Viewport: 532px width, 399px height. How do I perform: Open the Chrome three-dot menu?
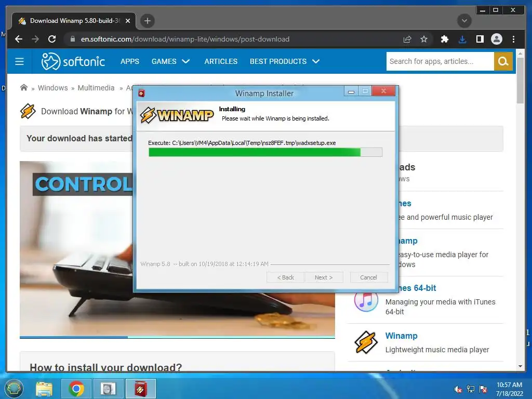[x=514, y=39]
